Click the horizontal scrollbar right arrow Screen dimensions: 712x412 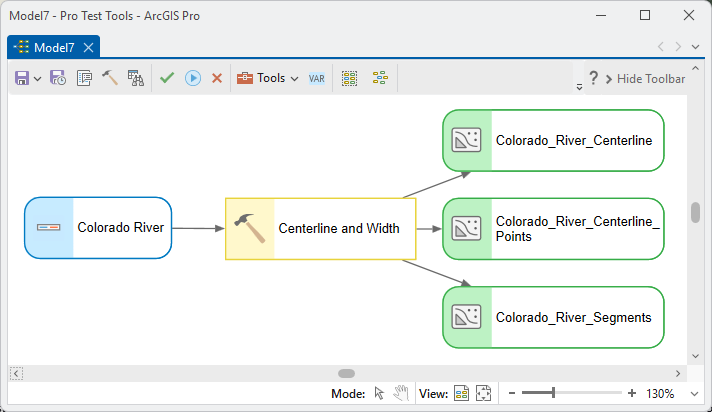pos(678,373)
